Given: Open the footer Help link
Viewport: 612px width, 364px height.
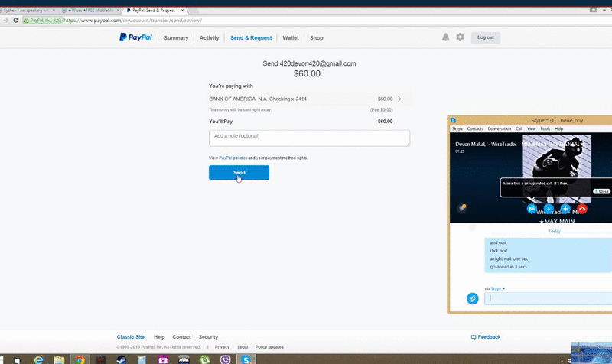Looking at the screenshot, I should click(159, 337).
